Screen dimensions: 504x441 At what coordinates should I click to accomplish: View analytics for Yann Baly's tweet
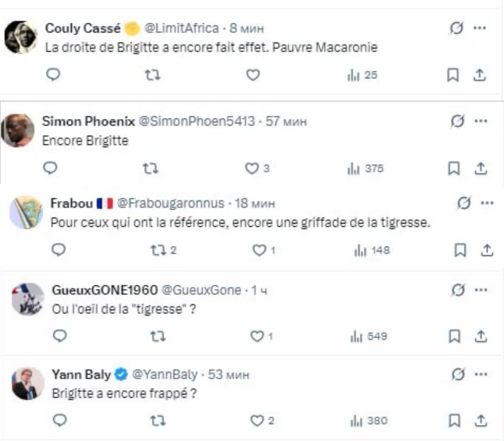(x=369, y=421)
